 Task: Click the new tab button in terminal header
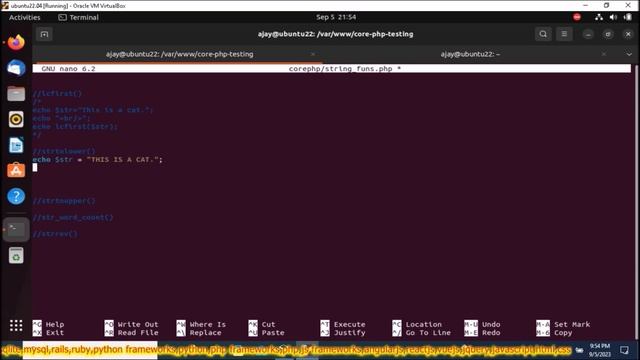44,34
